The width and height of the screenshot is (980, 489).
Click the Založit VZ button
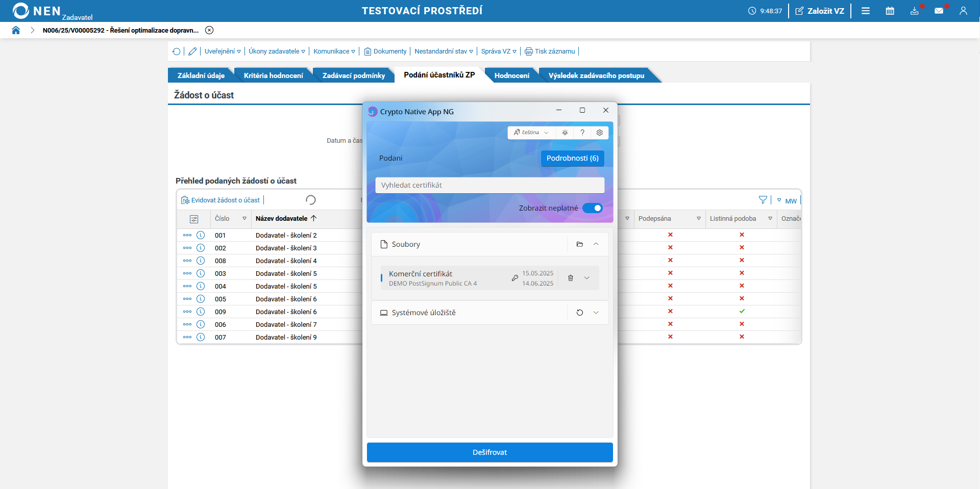pos(820,11)
